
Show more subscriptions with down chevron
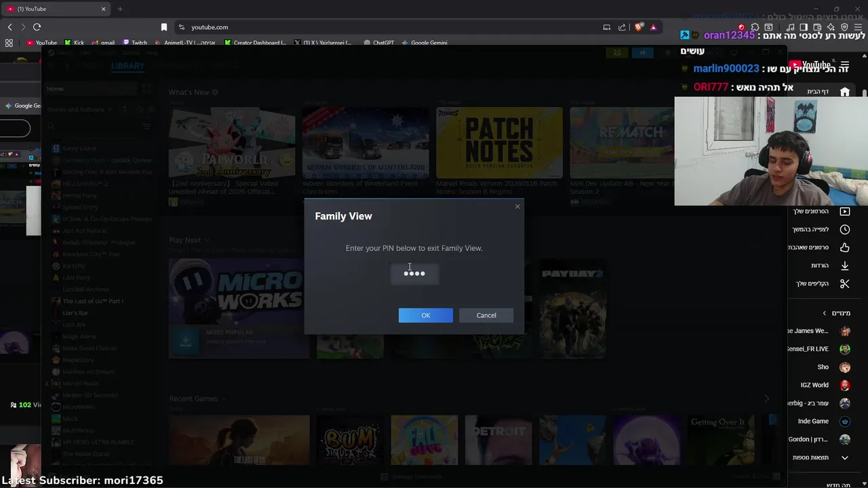point(845,457)
